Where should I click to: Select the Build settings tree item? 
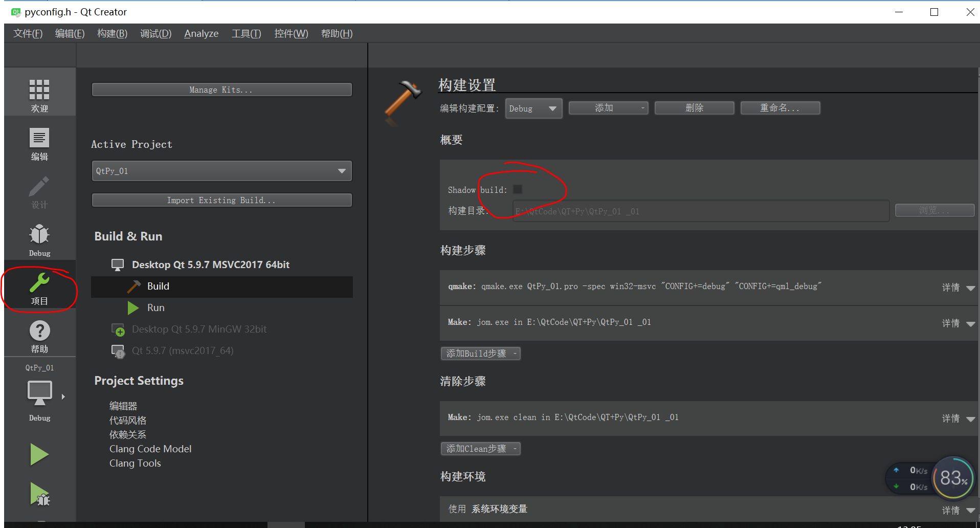(x=222, y=287)
